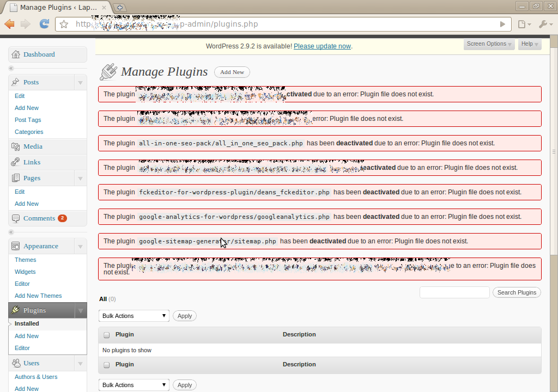Image resolution: width=558 pixels, height=392 pixels.
Task: Open Add New under Plugins menu
Action: [26, 336]
